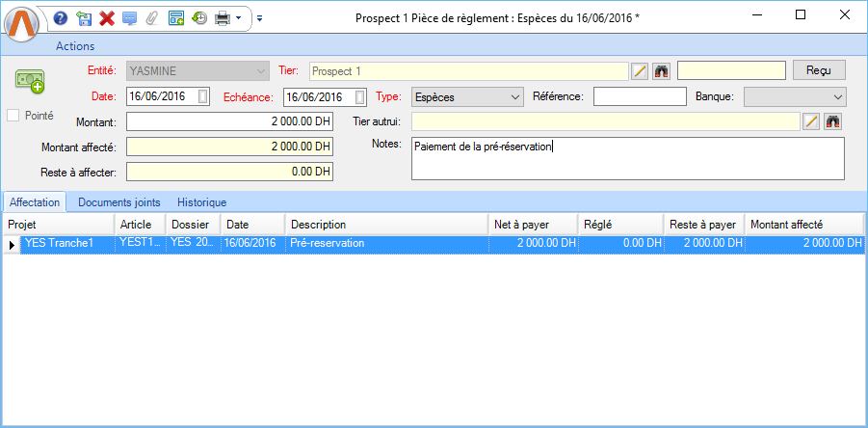Click the blue help question mark icon
Viewport: 868px width, 428px height.
point(61,17)
